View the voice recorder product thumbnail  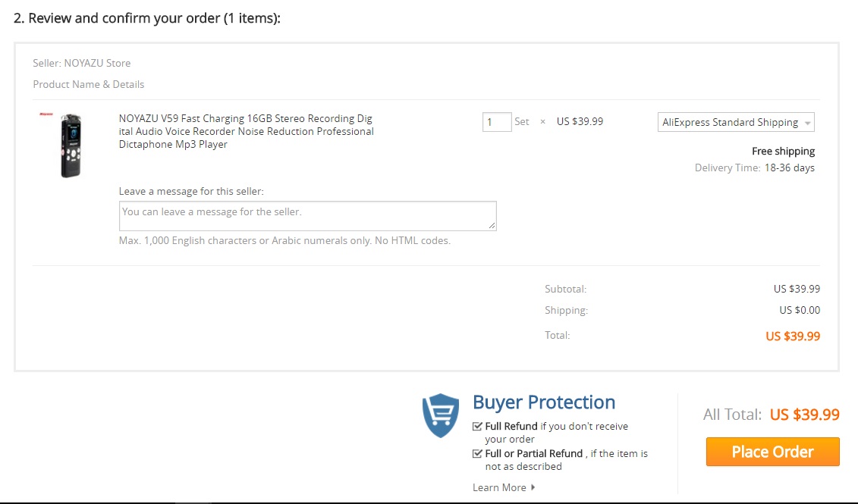[70, 146]
